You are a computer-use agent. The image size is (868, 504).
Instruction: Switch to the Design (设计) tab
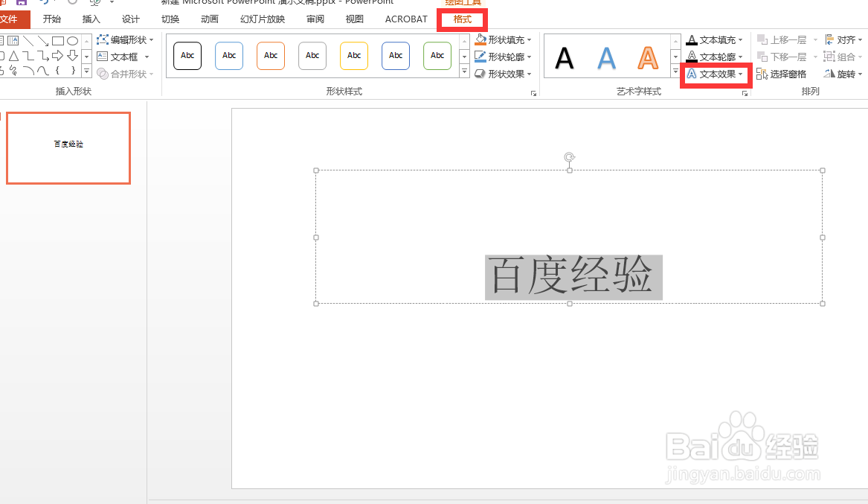tap(131, 19)
